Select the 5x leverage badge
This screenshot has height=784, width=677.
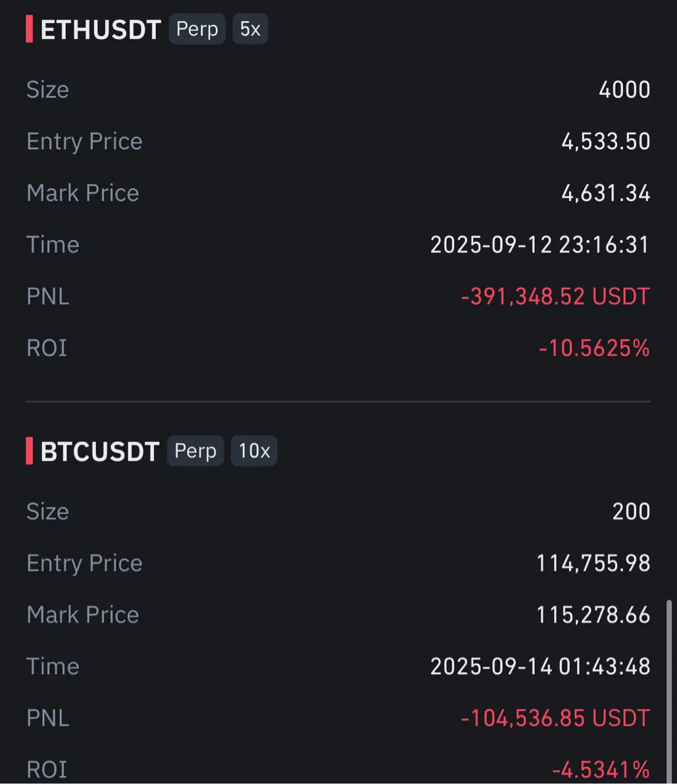pos(250,30)
